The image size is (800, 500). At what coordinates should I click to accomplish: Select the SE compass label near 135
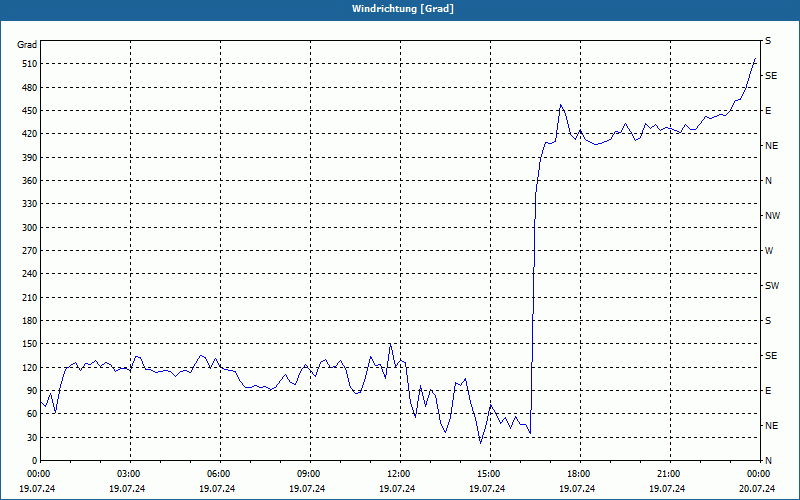click(771, 356)
